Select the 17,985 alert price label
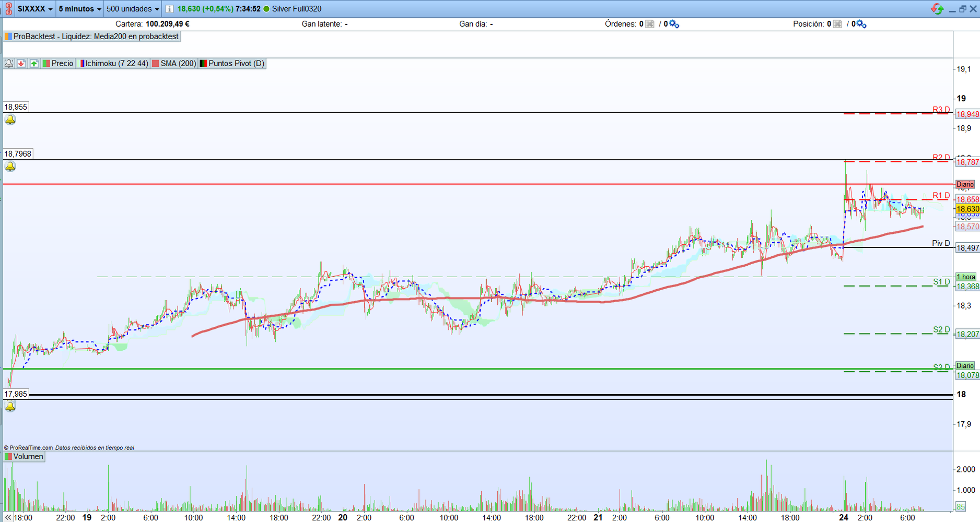The image size is (980, 522). tap(16, 394)
